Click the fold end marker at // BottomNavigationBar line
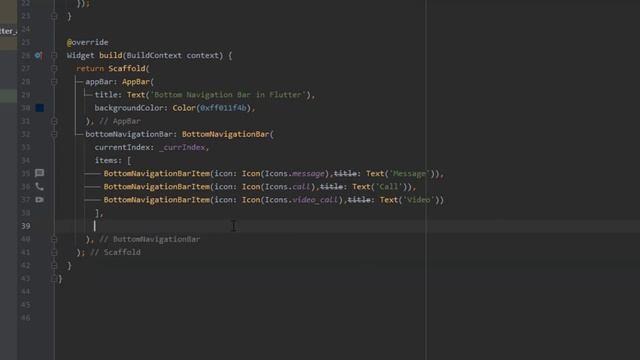This screenshot has height=360, width=640. click(x=54, y=239)
